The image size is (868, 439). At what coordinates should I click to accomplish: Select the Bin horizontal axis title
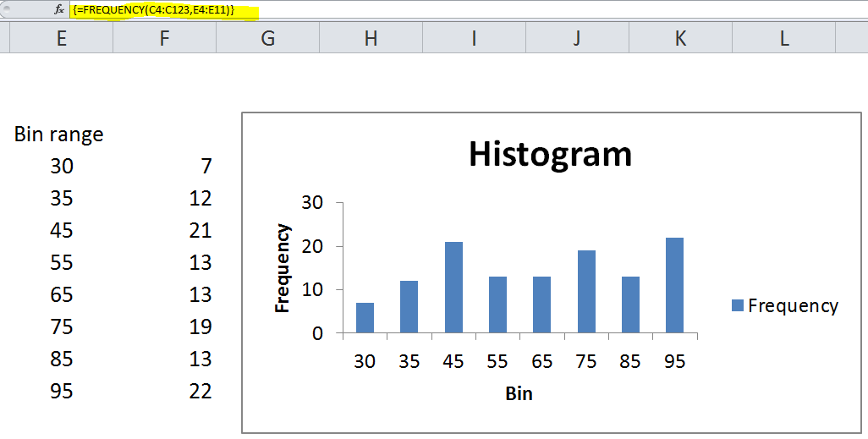coord(519,393)
